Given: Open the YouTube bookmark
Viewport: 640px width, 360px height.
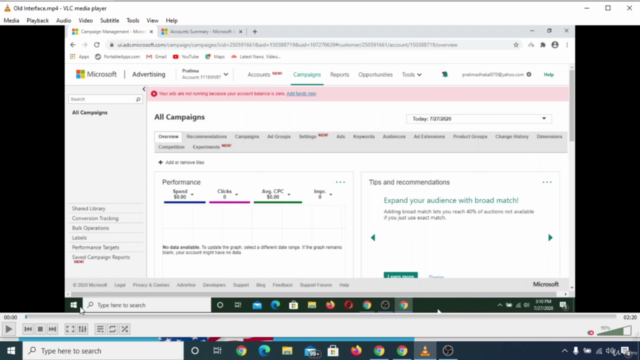Looking at the screenshot, I should coord(186,57).
